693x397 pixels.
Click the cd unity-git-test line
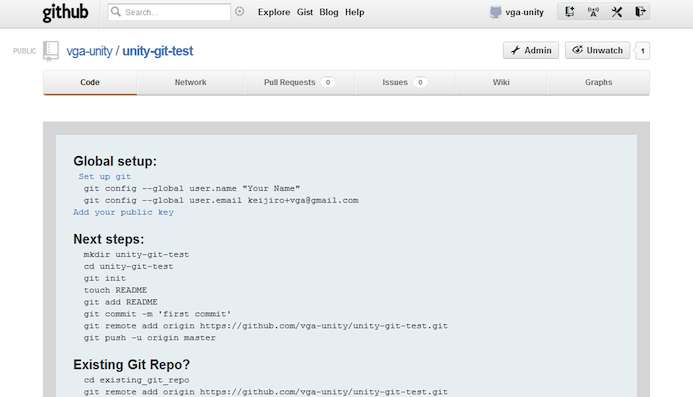(128, 267)
